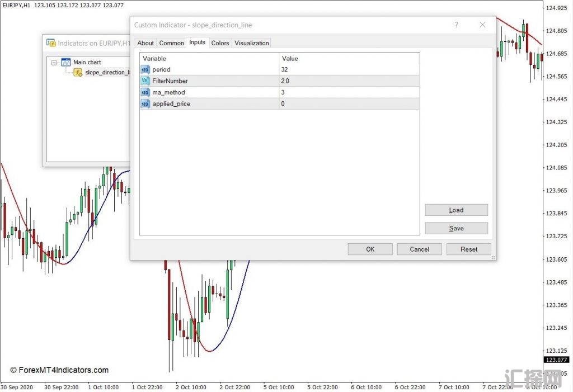Click the Reset button
The width and height of the screenshot is (573, 392).
coord(469,249)
